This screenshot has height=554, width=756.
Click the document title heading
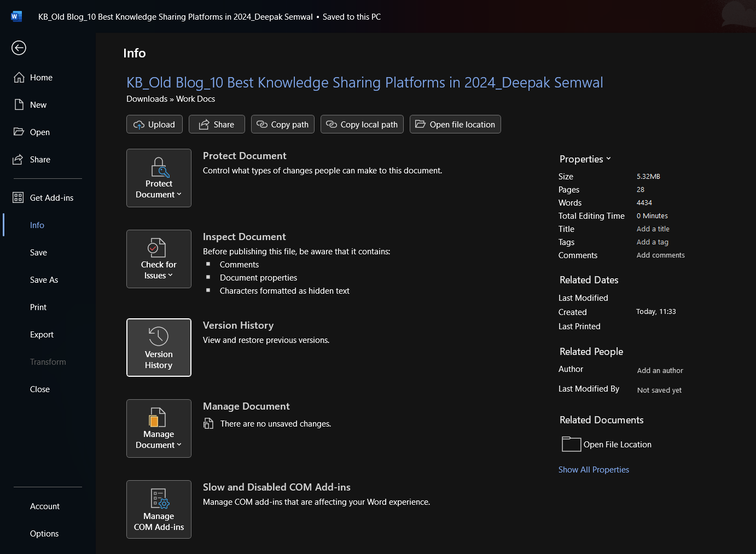click(364, 83)
